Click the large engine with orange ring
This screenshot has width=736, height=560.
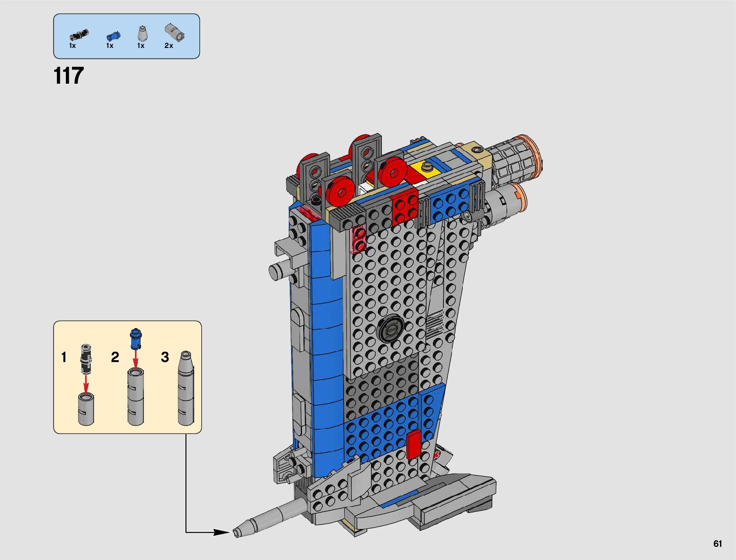coord(515,159)
